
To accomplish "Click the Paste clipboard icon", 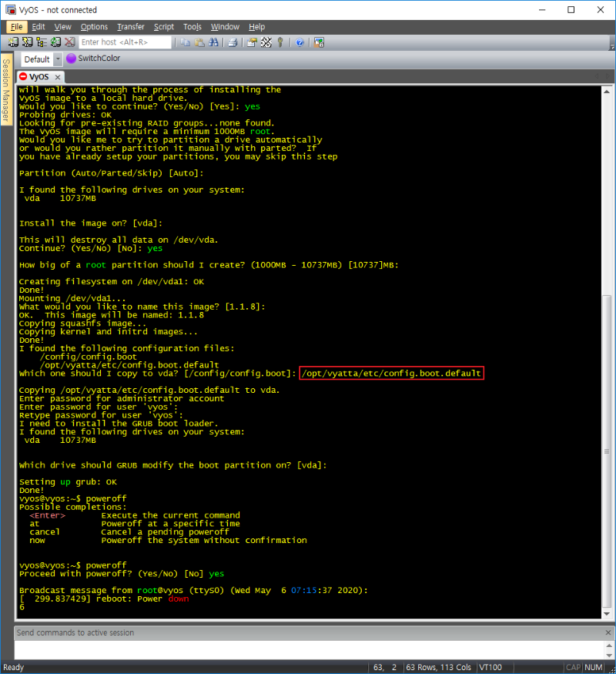I will point(199,42).
